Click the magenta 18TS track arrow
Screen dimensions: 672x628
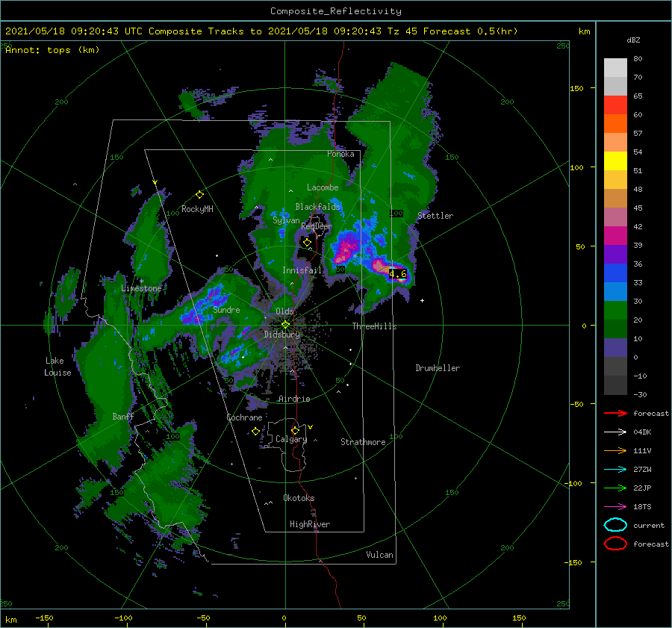pyautogui.click(x=615, y=507)
